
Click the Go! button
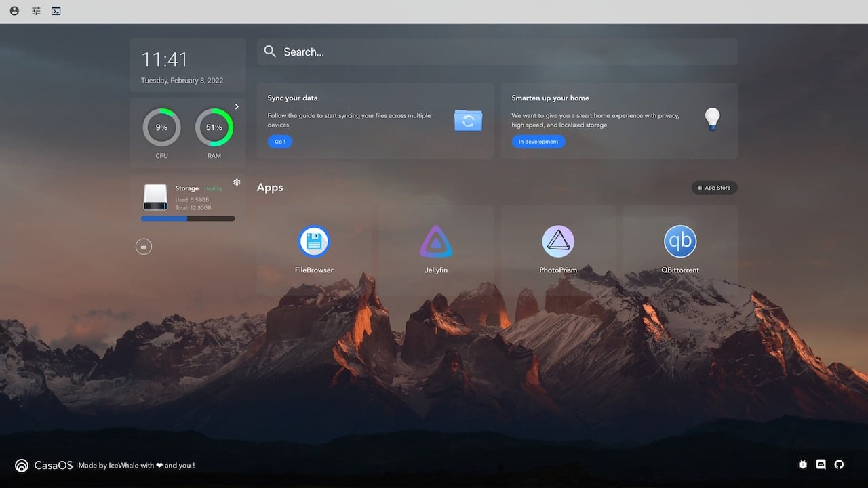point(279,142)
